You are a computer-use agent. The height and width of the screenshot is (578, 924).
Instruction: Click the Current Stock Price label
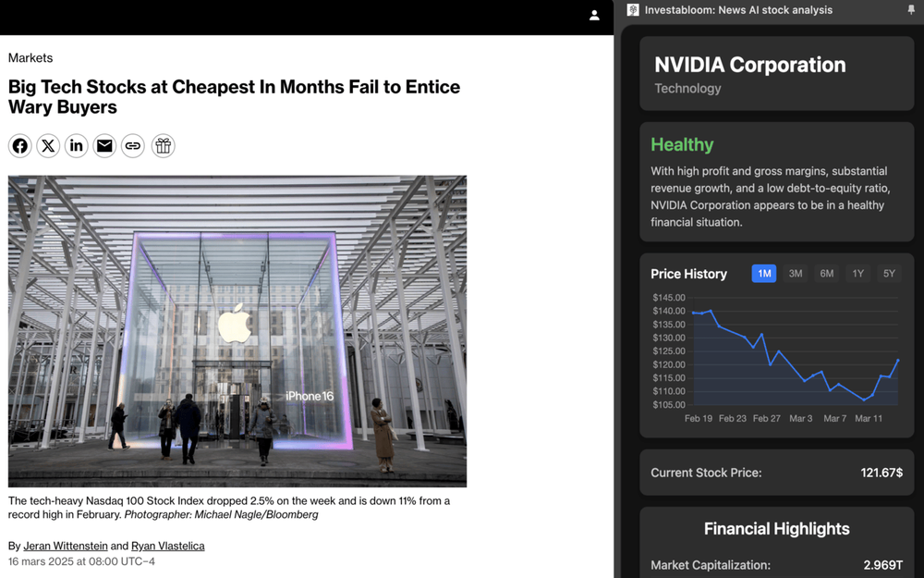pos(706,473)
